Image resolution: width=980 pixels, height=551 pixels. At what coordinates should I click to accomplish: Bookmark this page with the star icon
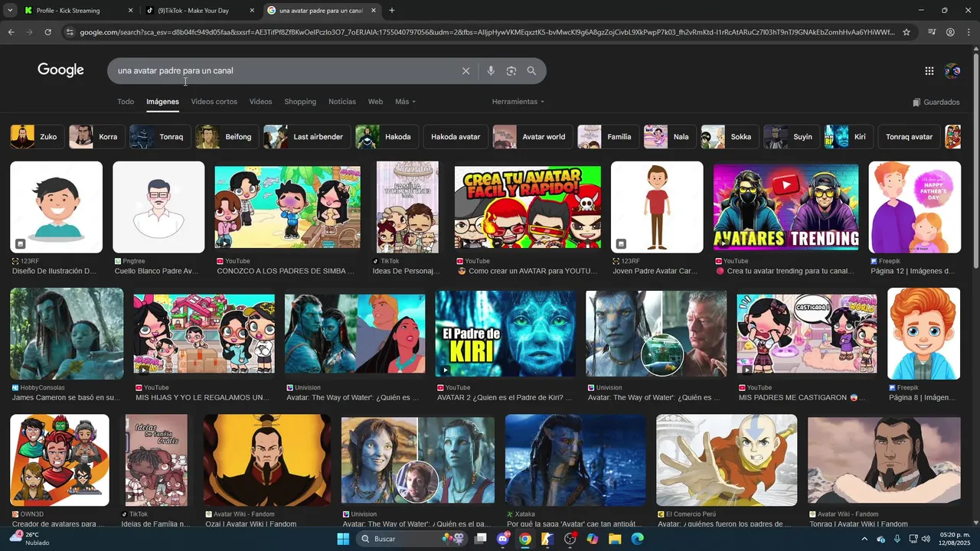tap(906, 32)
